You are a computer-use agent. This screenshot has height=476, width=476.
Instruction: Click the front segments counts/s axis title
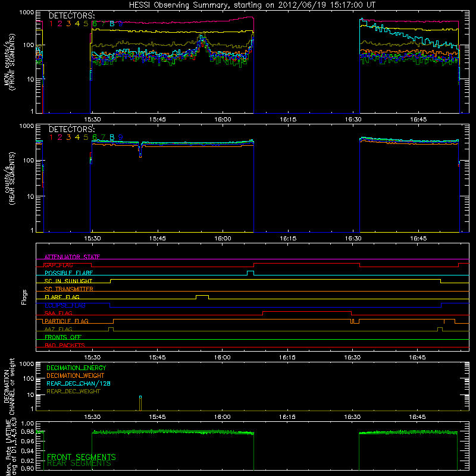[x=10, y=62]
